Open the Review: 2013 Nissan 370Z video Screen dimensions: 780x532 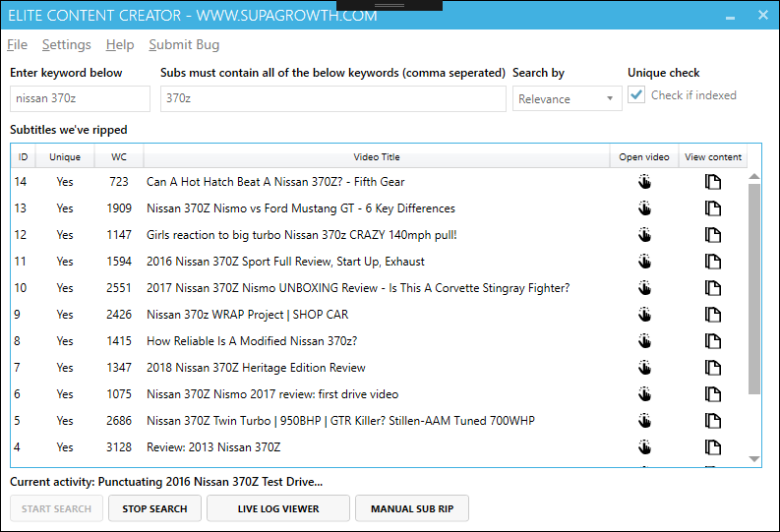coord(644,447)
